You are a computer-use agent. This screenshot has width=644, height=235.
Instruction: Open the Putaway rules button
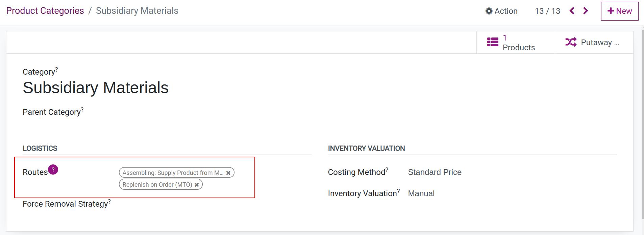594,43
